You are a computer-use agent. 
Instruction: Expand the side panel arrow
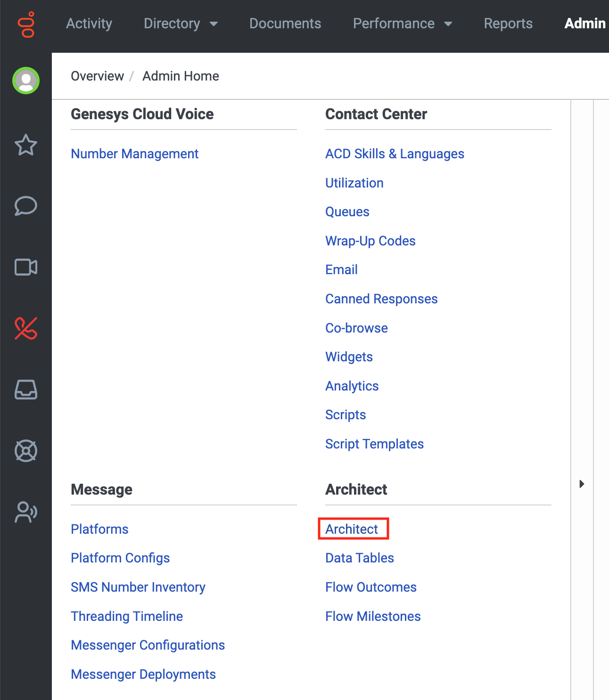coord(582,484)
